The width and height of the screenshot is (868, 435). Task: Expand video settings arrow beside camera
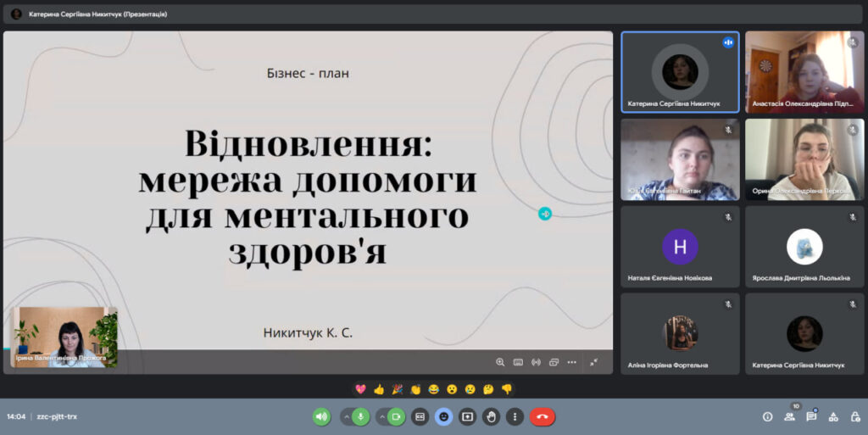381,416
